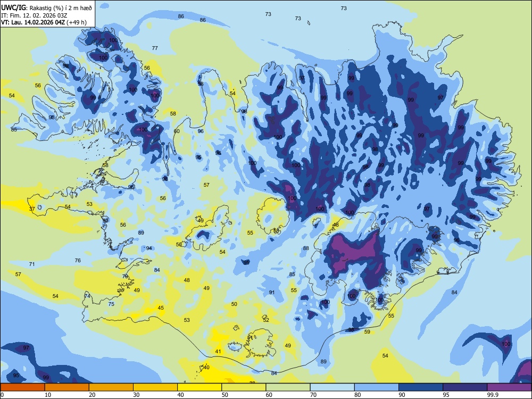Click the humidity value '71' on the map
Image resolution: width=532 pixels, height=399 pixels.
[32, 264]
